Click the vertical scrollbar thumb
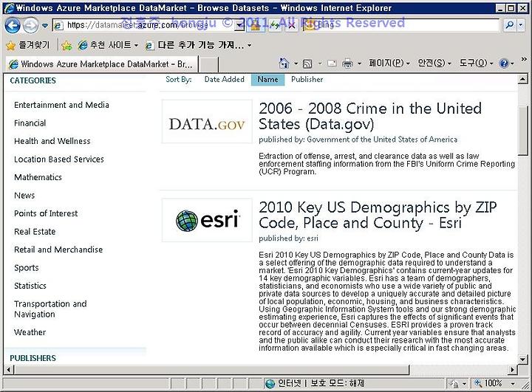Viewport: 532px width, 392px height. (523, 131)
